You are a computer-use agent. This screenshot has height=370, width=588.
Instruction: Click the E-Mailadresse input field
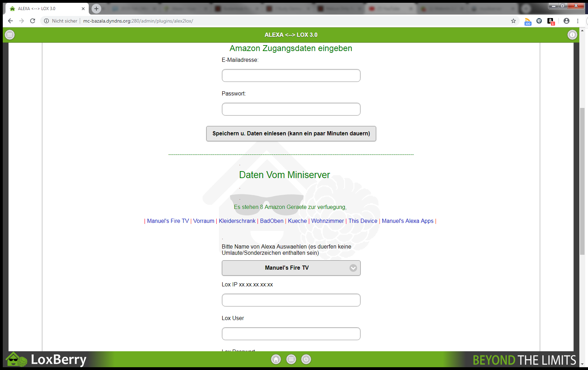291,75
